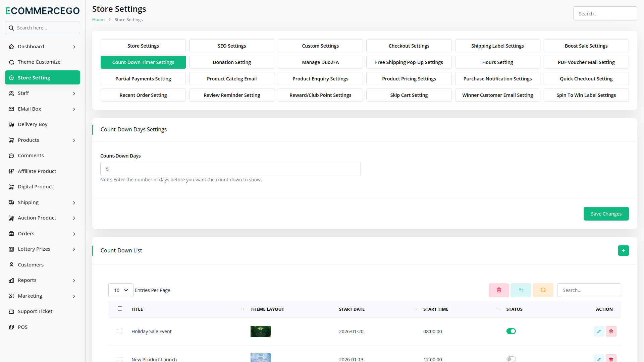Open the entries per page dropdown
Image resolution: width=644 pixels, height=362 pixels.
coord(121,290)
